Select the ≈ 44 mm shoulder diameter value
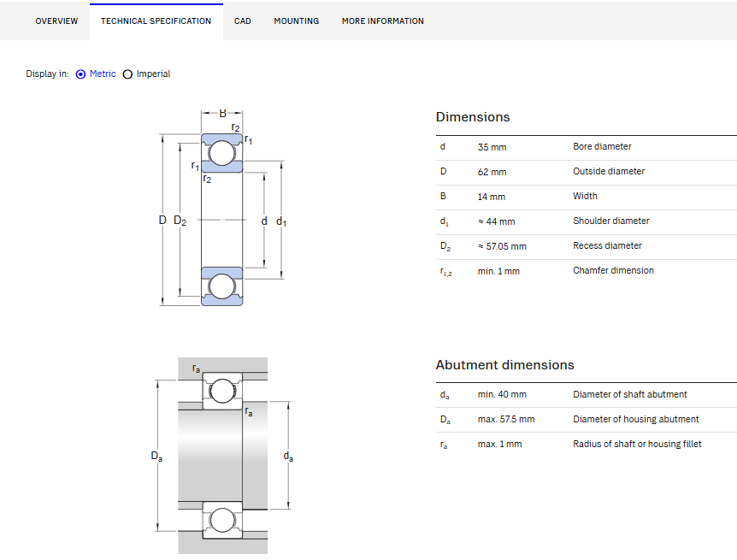Image resolution: width=737 pixels, height=560 pixels. point(497,221)
